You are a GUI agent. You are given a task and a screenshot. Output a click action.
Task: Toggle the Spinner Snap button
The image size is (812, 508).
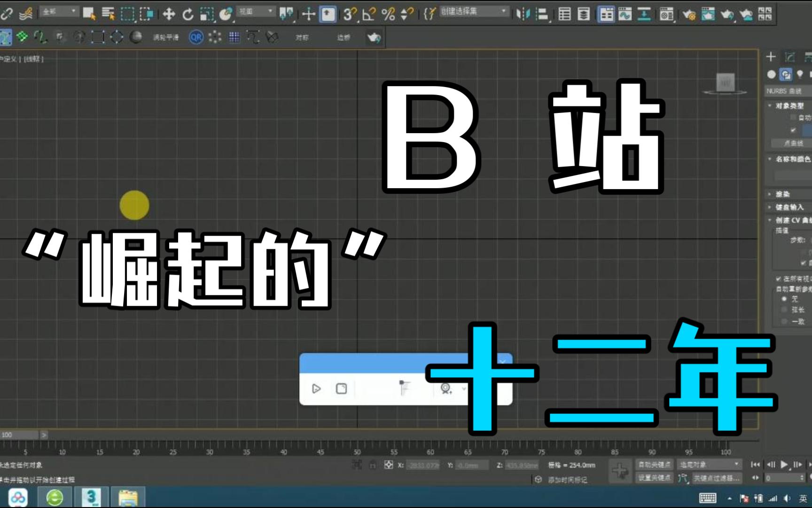coord(407,14)
